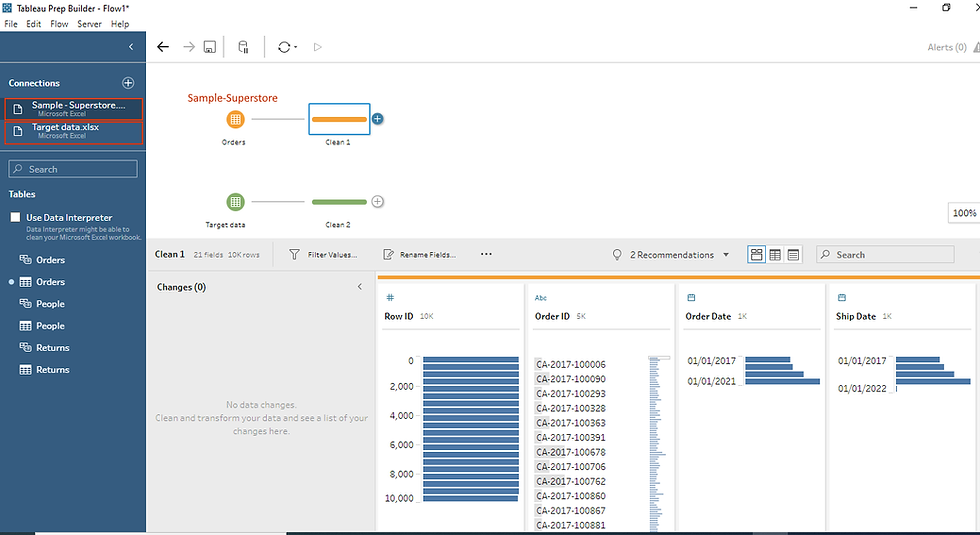980x535 pixels.
Task: Open the more options ellipsis menu
Action: point(486,254)
